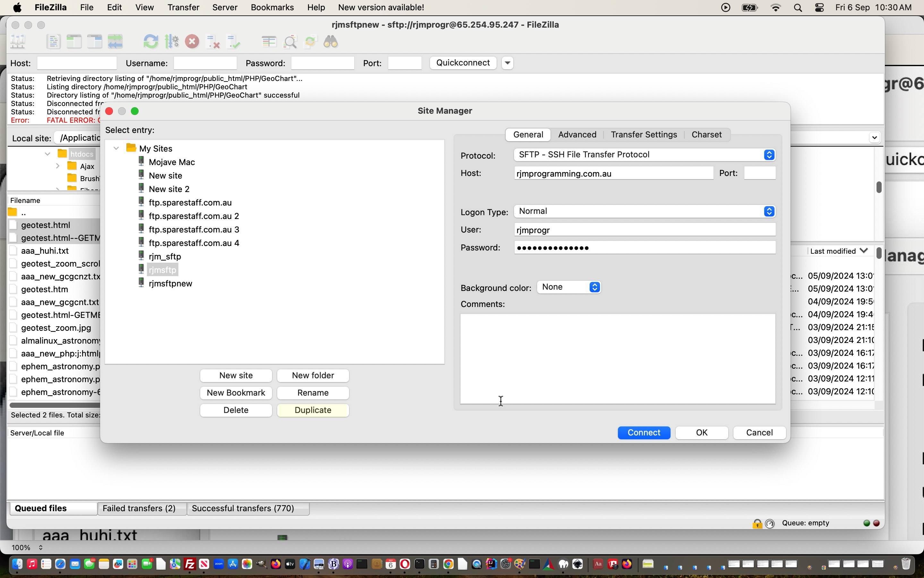Open directory listing filters icon
The height and width of the screenshot is (578, 924).
(x=269, y=42)
